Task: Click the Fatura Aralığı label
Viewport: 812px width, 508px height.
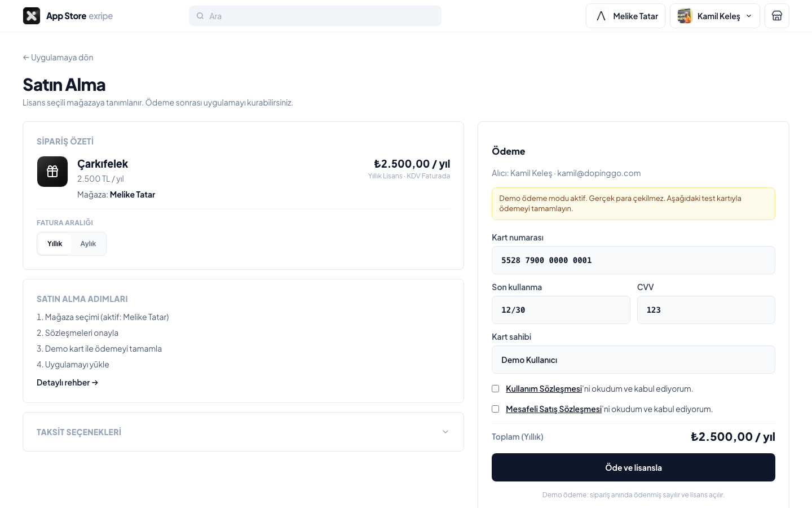Action: pos(65,223)
